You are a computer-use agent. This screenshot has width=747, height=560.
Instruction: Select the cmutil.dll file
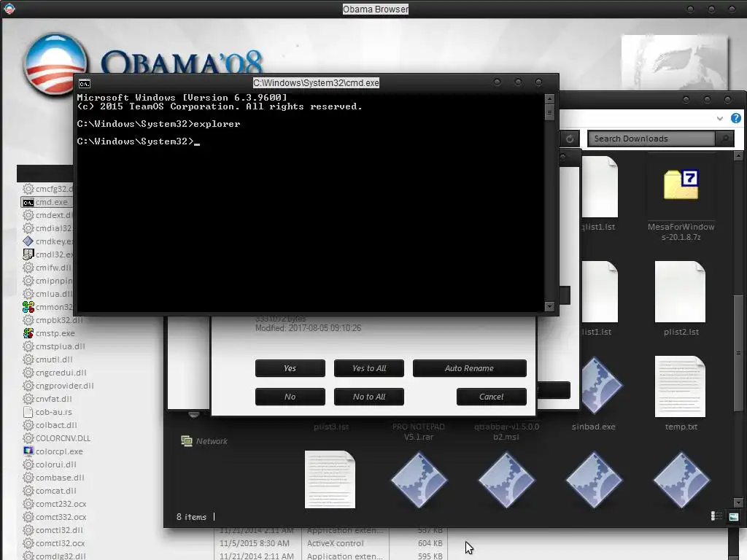47,359
